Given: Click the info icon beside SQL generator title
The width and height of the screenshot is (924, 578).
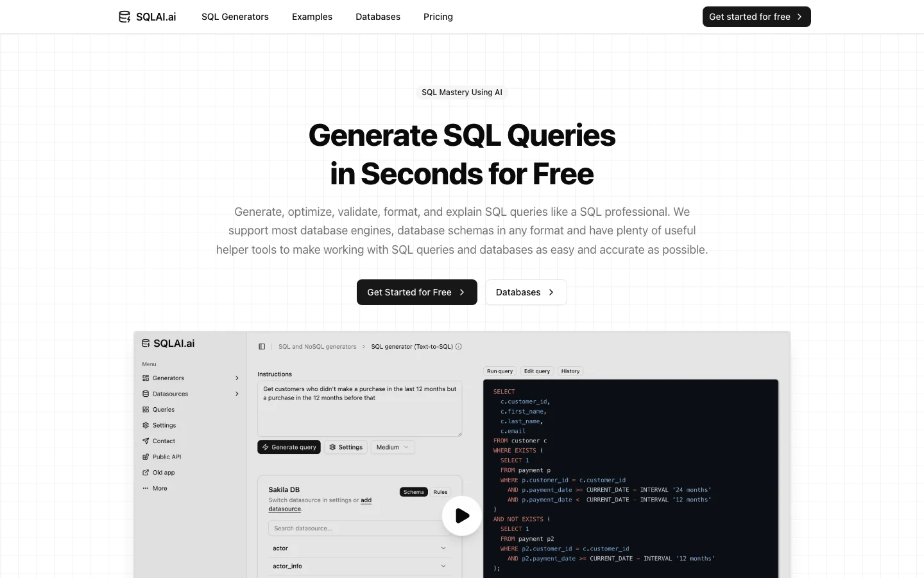Looking at the screenshot, I should [x=459, y=347].
